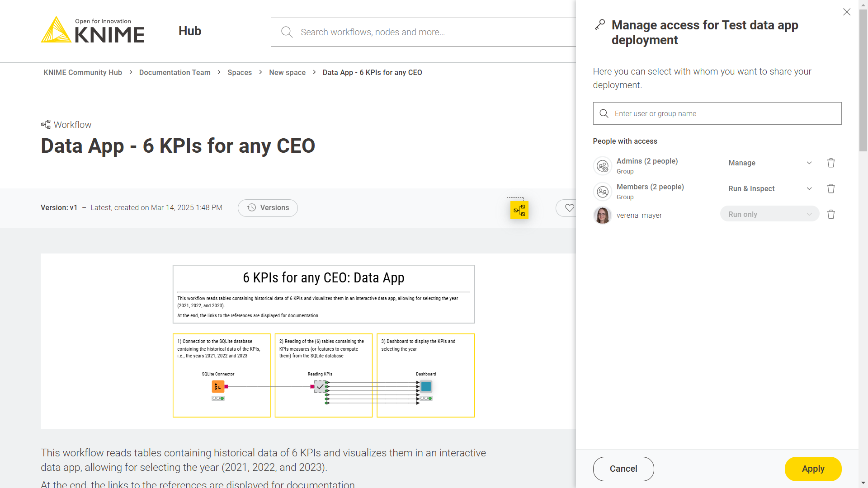Click the KNIME logo
This screenshot has width=868, height=488.
click(x=93, y=31)
